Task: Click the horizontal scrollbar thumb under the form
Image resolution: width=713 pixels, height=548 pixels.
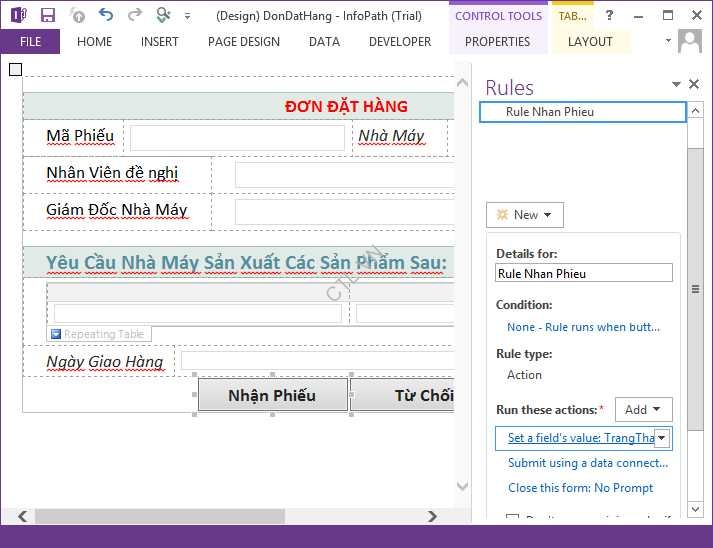Action: 160,516
